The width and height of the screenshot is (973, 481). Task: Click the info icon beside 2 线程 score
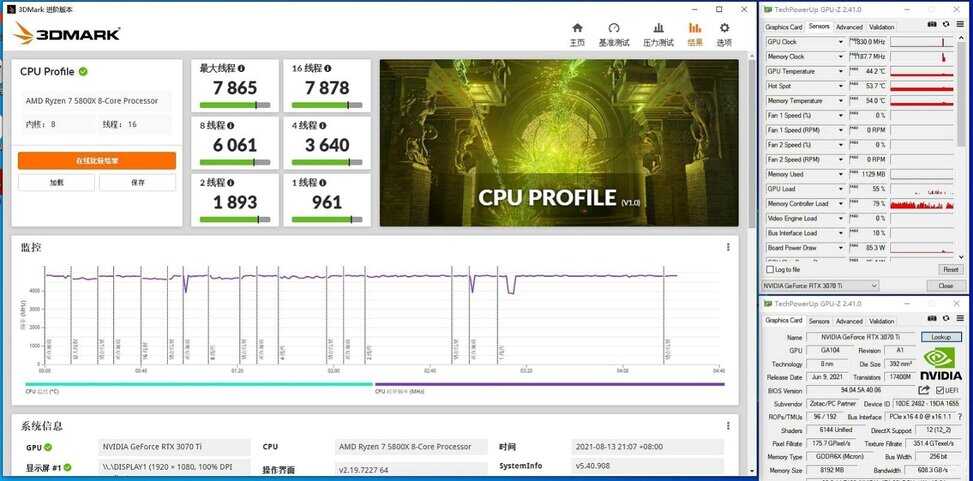[x=230, y=182]
